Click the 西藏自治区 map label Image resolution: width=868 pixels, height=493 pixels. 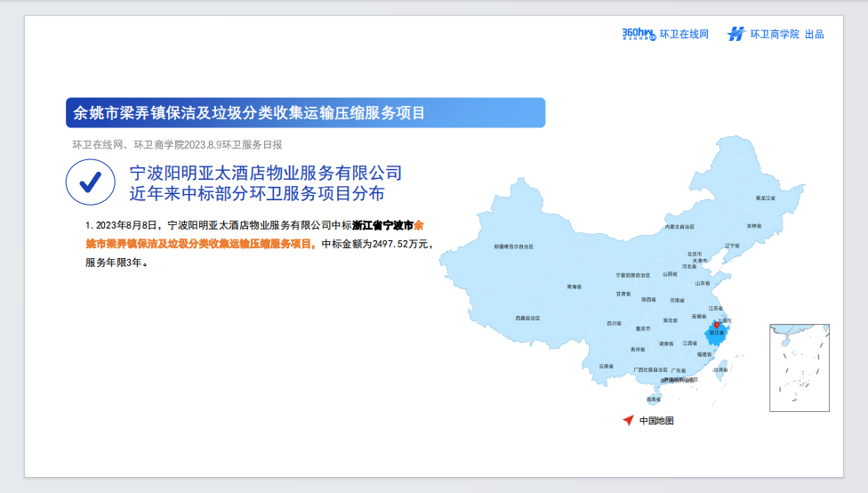527,318
